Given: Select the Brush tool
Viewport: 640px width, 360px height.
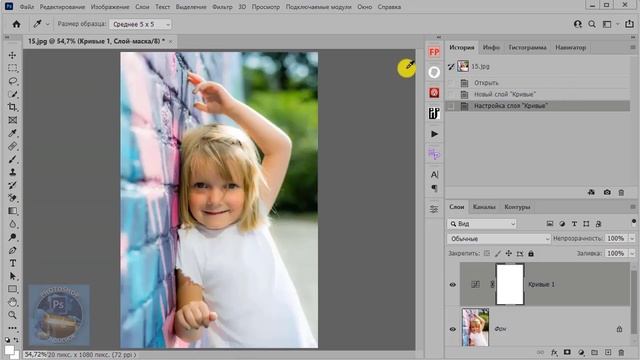Looking at the screenshot, I should [x=12, y=159].
